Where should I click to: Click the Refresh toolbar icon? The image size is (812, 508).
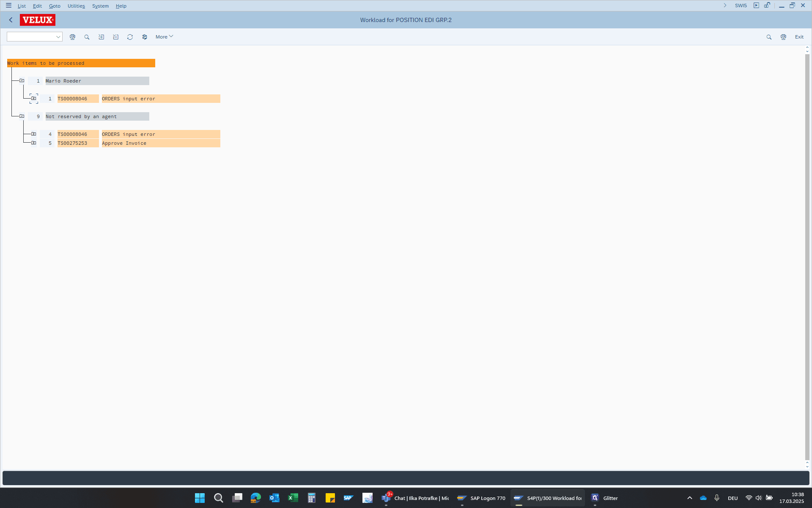tap(130, 37)
